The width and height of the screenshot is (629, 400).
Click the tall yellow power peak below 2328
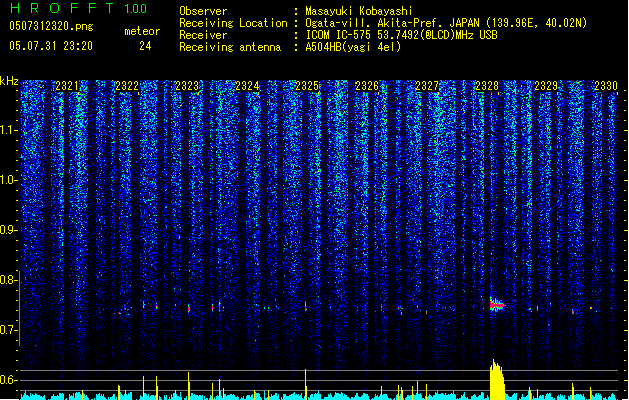tap(497, 380)
